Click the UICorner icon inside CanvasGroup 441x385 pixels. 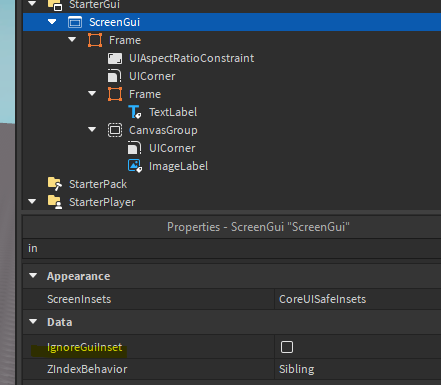(135, 148)
